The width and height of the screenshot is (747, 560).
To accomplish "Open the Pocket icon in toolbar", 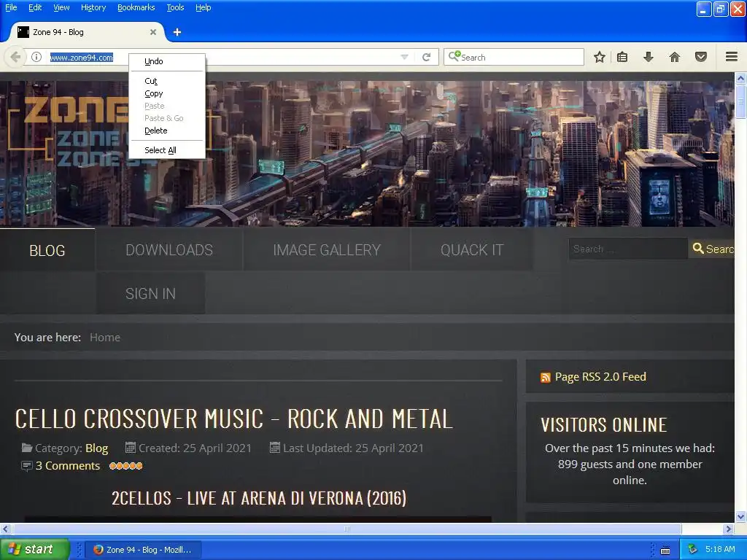I will [x=701, y=57].
